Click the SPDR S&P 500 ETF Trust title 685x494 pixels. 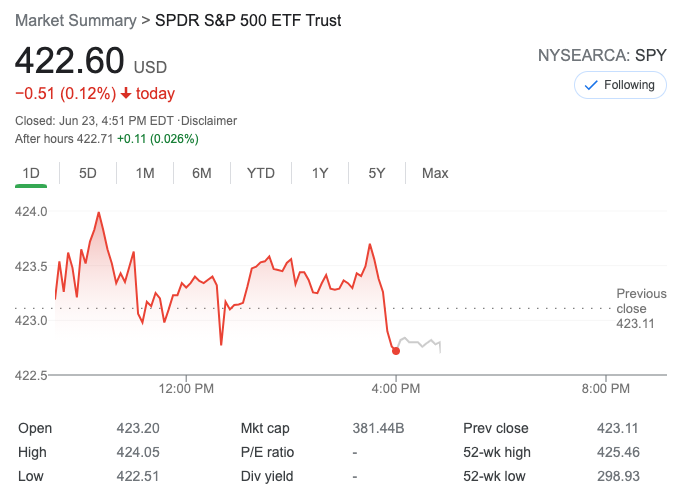(248, 20)
